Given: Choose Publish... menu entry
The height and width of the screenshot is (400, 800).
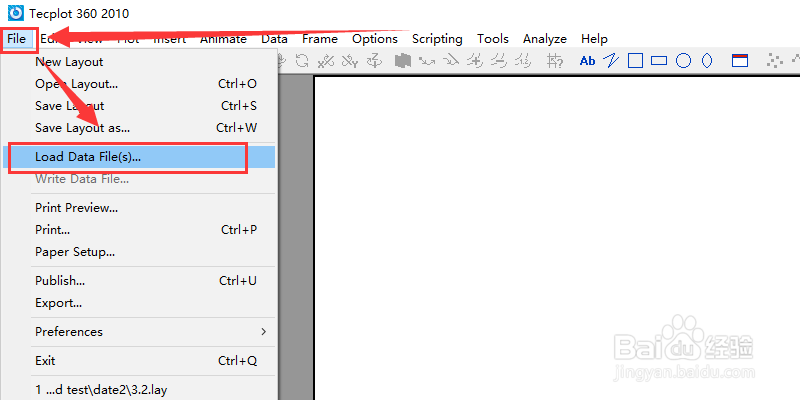Looking at the screenshot, I should coord(139,281).
